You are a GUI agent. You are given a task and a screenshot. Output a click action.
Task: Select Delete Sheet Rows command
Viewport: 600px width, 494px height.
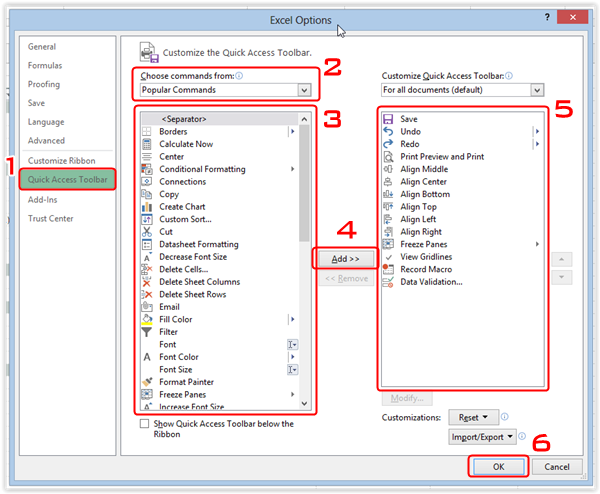[192, 295]
